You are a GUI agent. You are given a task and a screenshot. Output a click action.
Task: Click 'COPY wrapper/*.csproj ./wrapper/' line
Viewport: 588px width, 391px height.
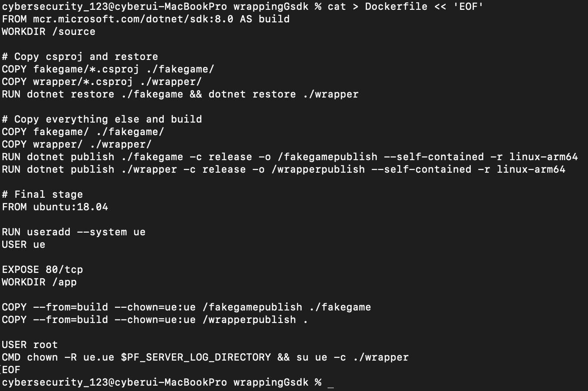[x=102, y=82]
